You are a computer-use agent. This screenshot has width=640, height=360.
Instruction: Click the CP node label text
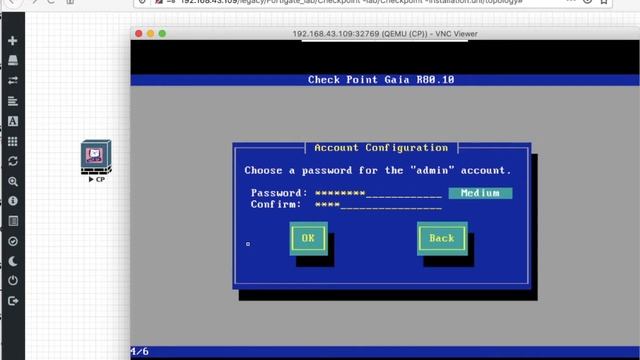(x=100, y=179)
